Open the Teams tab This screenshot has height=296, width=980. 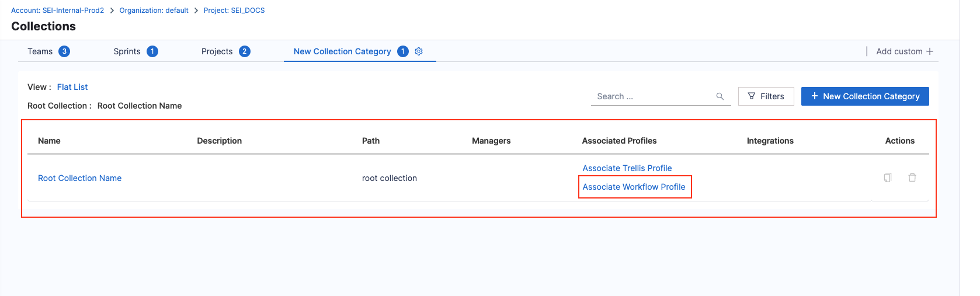click(x=40, y=51)
